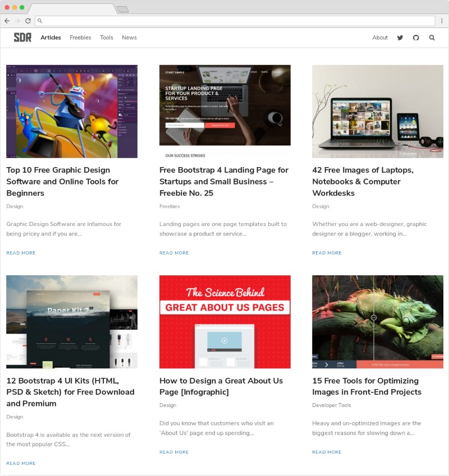Open the Great About Us Pages article thumbnail
Screen dimensions: 449x476
tap(224, 321)
